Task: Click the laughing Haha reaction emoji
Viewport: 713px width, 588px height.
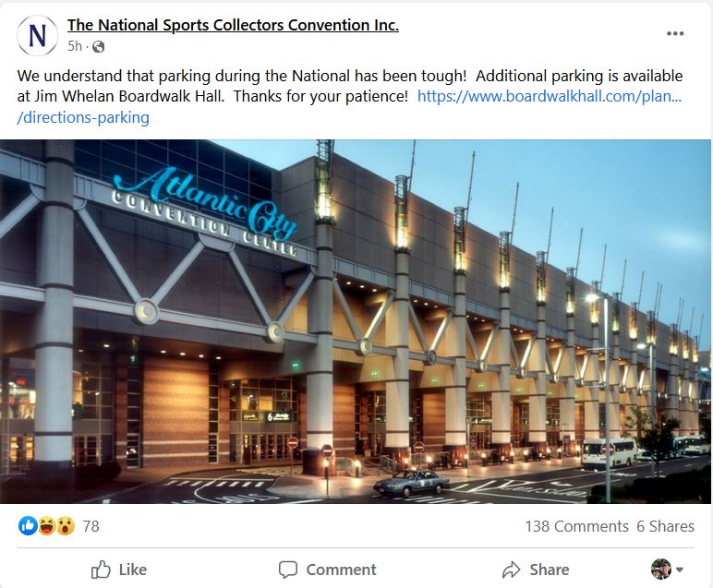Action: tap(47, 526)
